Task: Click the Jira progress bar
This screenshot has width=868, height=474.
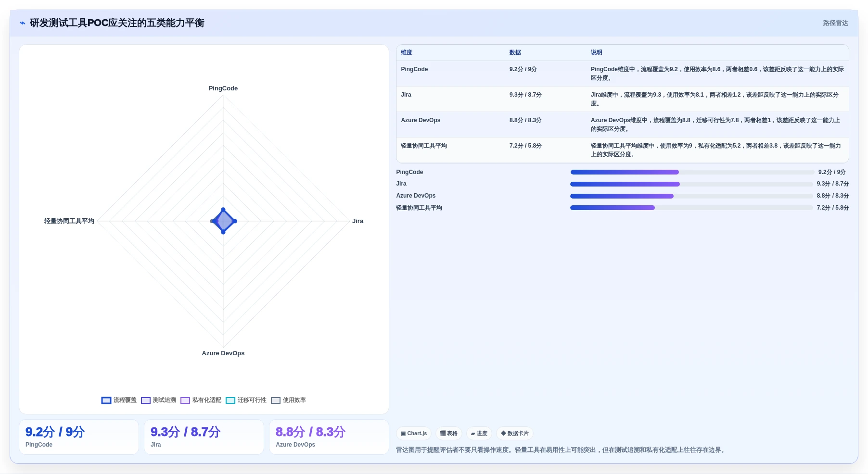Action: [691, 184]
